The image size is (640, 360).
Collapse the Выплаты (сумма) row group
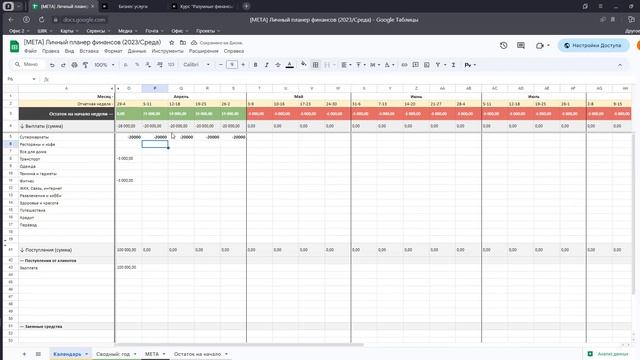(x=22, y=126)
